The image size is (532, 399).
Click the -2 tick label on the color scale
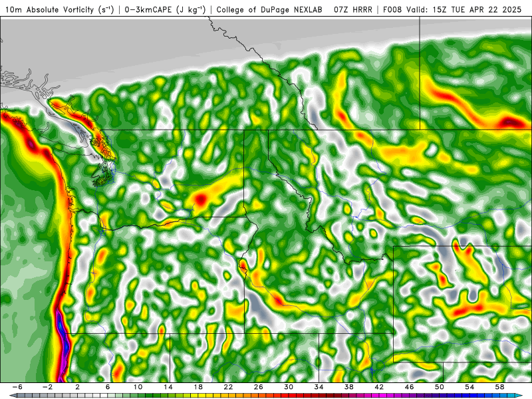(47, 387)
